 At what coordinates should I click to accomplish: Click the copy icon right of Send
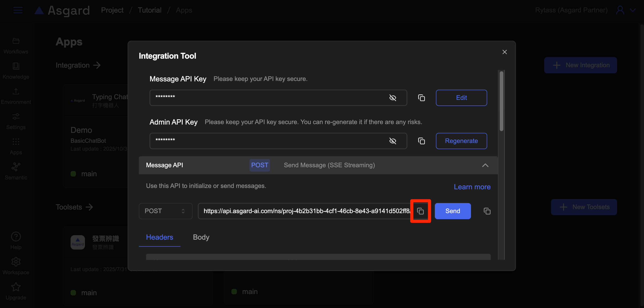click(487, 211)
